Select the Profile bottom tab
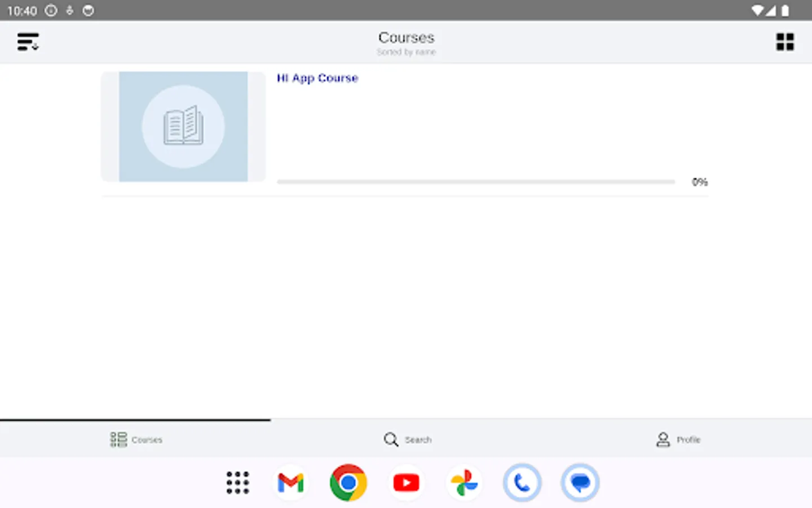This screenshot has height=508, width=812. point(678,439)
